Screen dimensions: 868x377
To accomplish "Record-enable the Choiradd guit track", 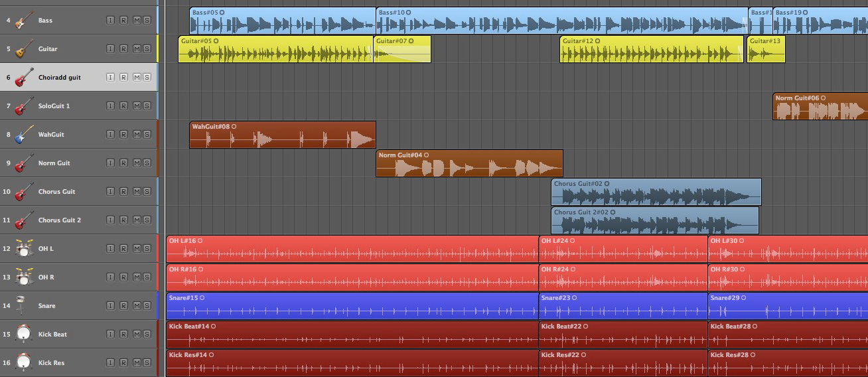I will (123, 78).
